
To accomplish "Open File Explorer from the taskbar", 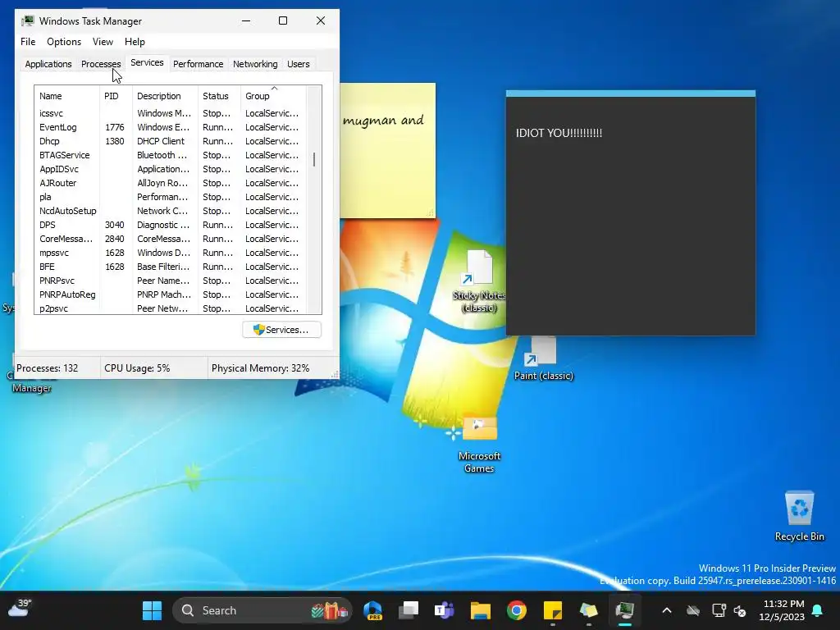I will click(x=481, y=610).
